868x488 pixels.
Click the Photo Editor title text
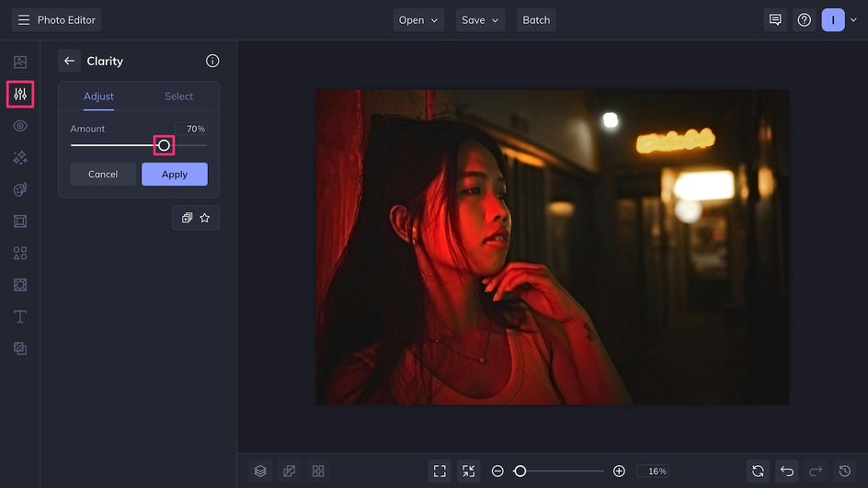[x=66, y=20]
